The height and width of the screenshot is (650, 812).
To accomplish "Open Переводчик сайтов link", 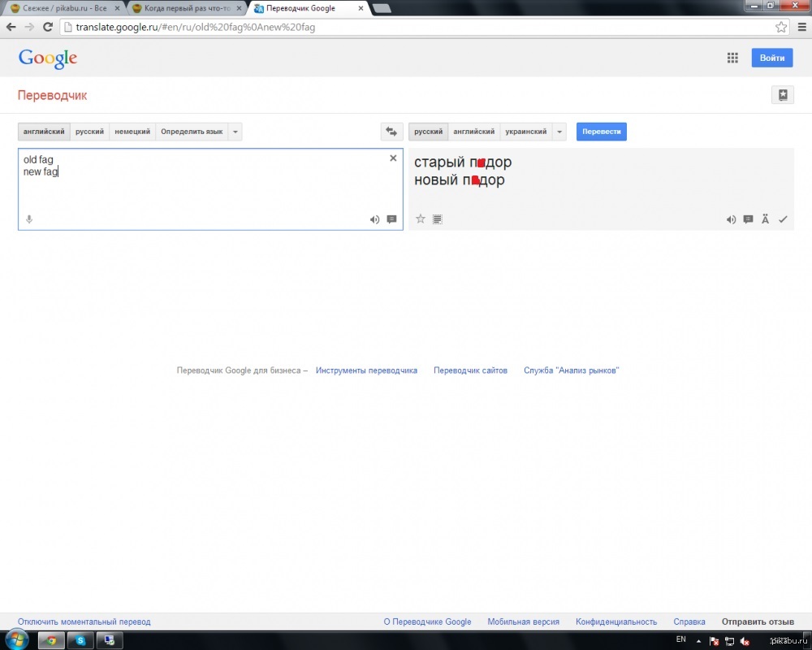I will tap(470, 370).
